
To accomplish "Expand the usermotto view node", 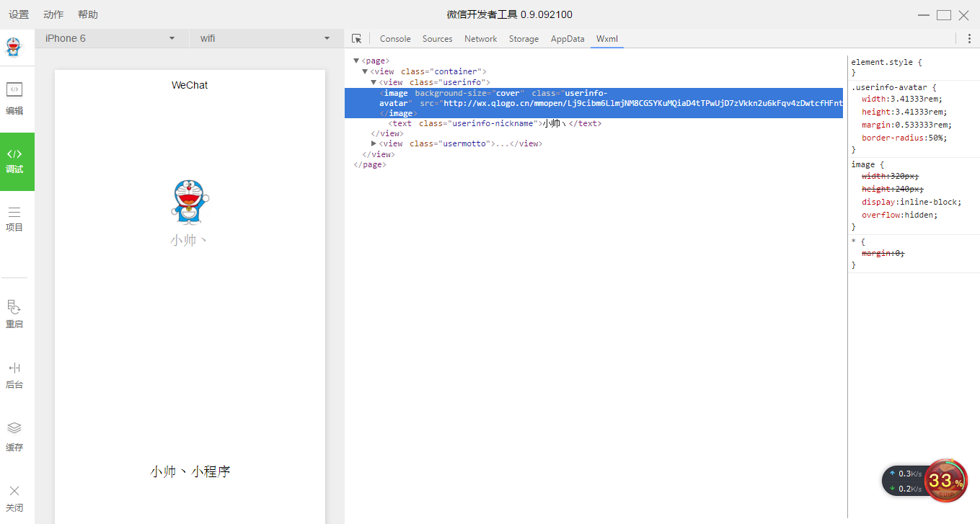I will point(374,143).
